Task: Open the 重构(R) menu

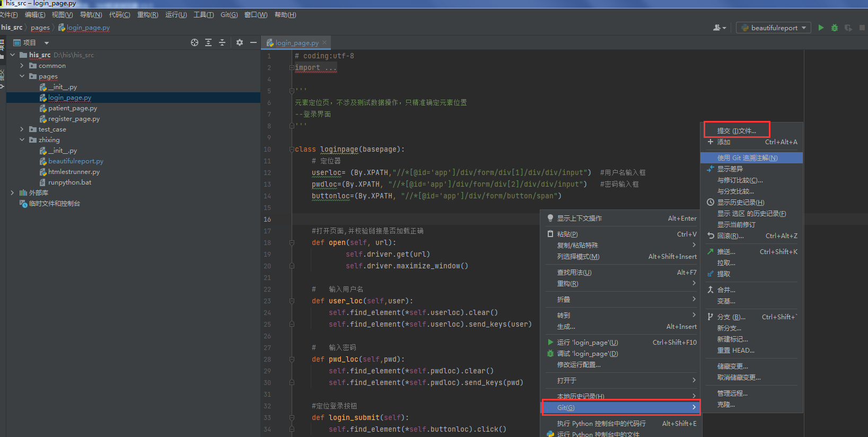Action: 147,15
